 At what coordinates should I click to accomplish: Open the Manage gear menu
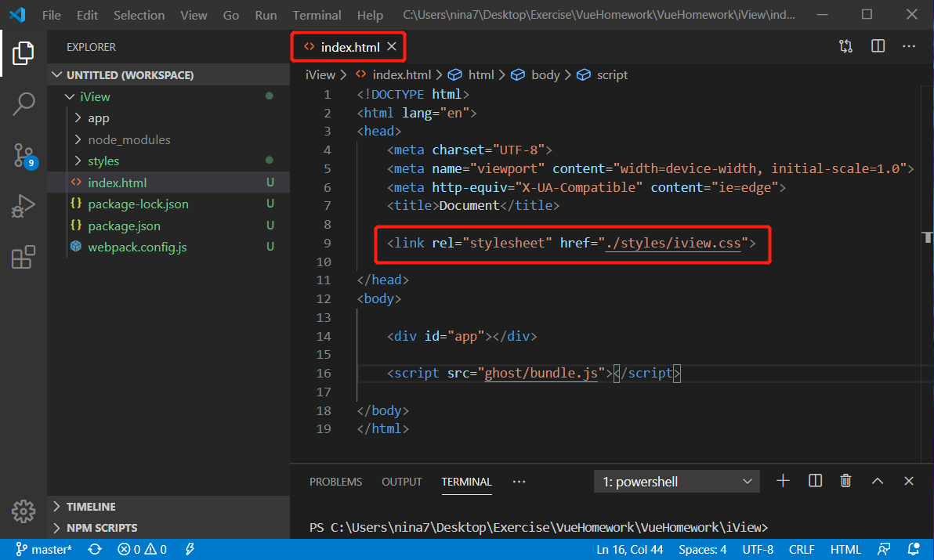(24, 511)
